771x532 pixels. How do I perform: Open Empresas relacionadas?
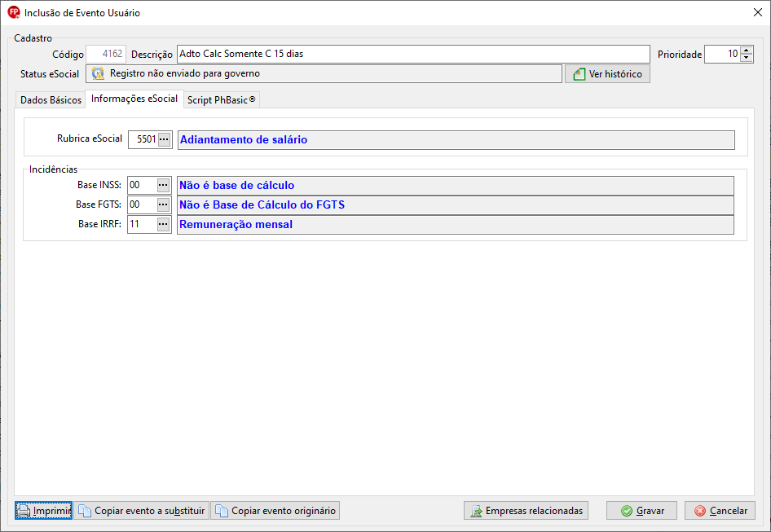(526, 511)
